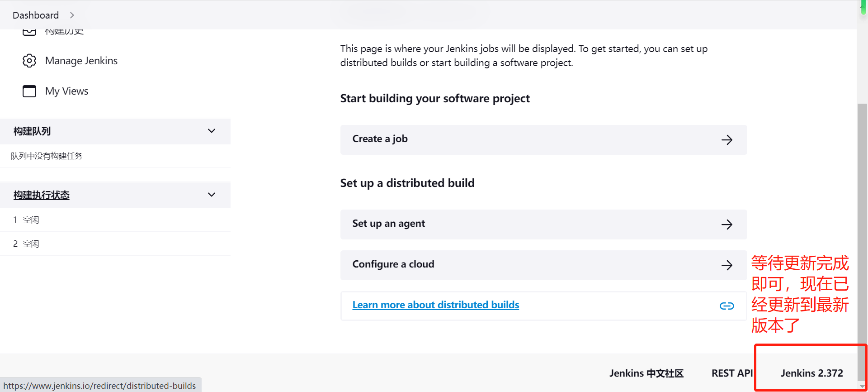Screen dimensions: 868x392
Task: Open the Manage Jenkins menu item
Action: 81,61
